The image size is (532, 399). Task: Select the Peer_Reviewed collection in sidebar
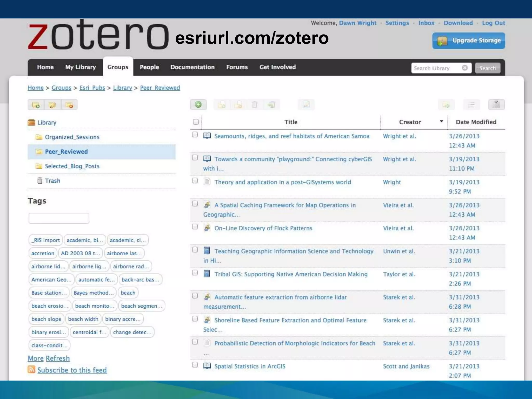pos(102,151)
